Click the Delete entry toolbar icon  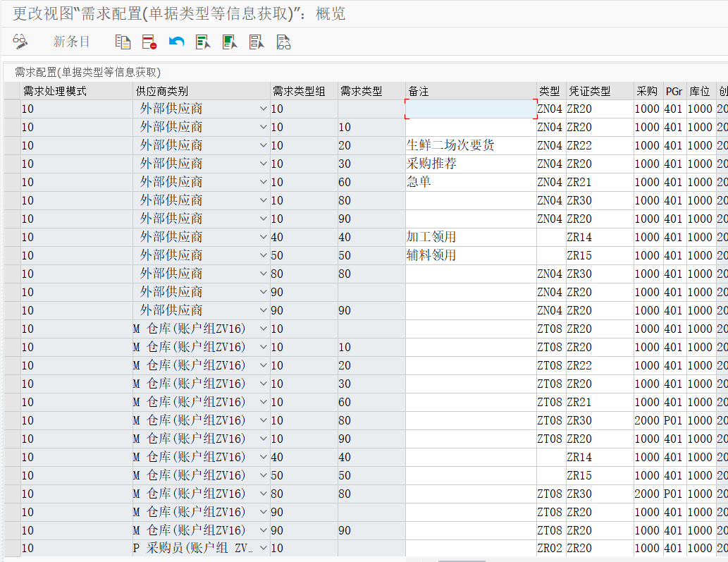149,42
